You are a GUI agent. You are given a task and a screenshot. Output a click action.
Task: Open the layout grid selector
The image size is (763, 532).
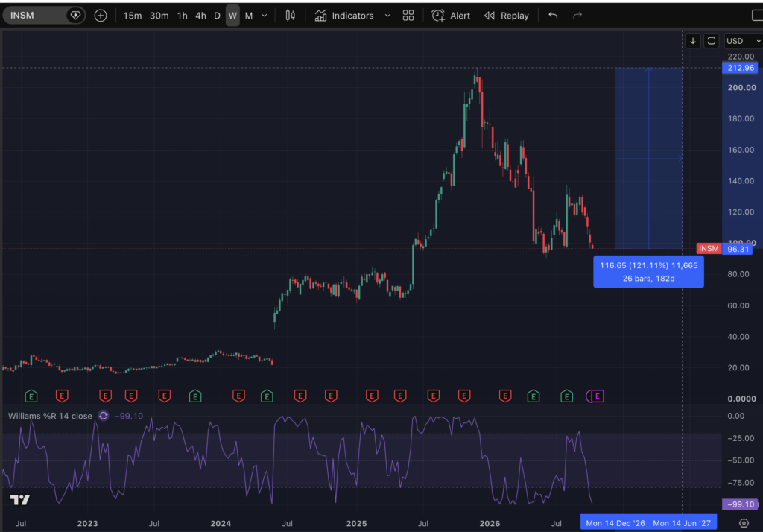408,16
